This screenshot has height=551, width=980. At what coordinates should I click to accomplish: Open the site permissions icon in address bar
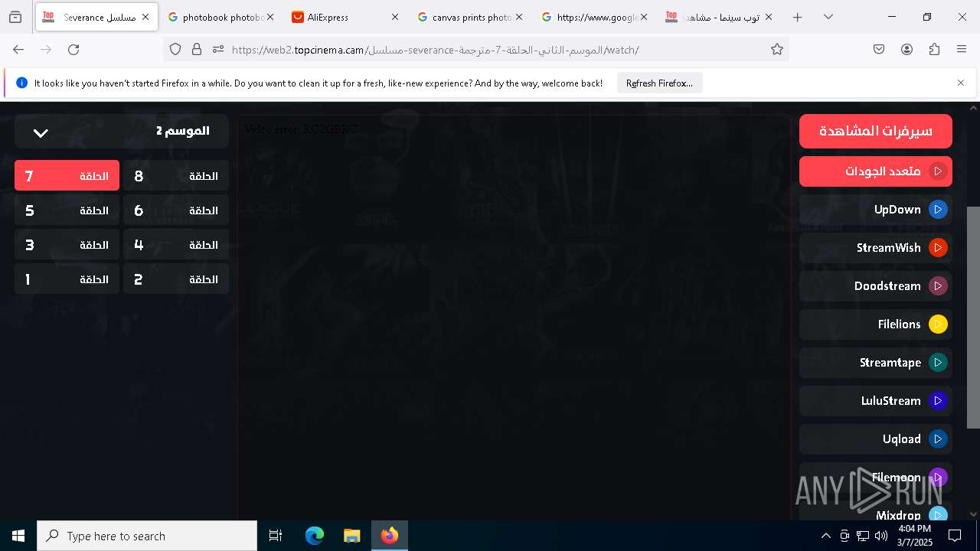218,49
